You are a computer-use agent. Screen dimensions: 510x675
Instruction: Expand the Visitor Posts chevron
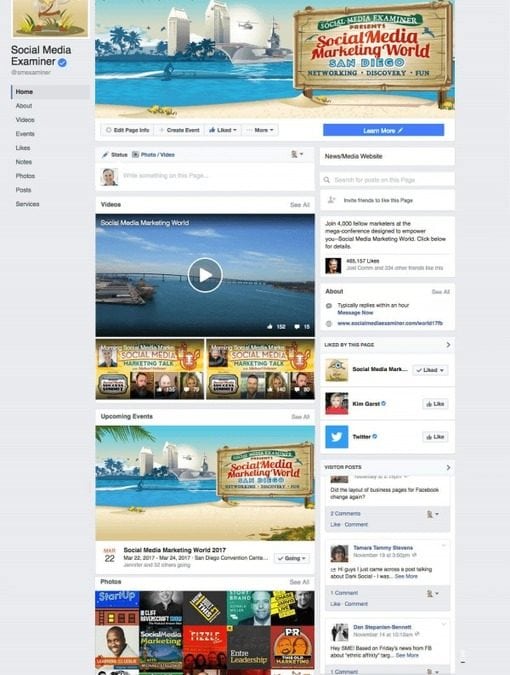(448, 467)
